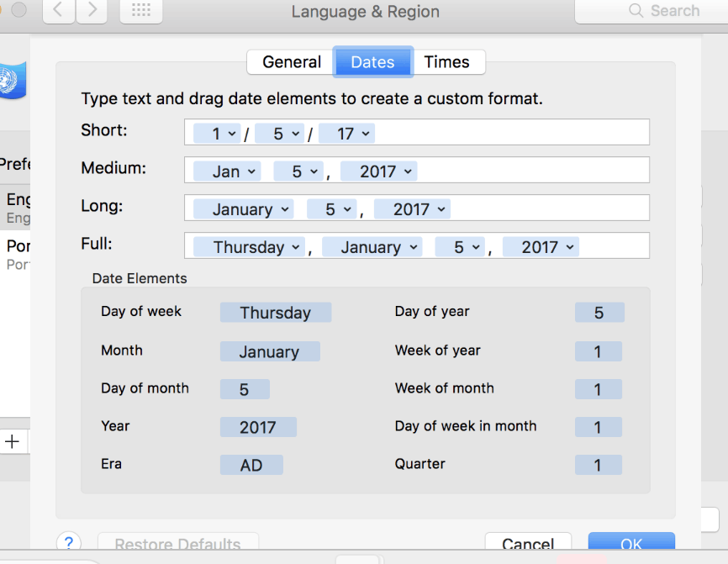Switch to the General tab

[x=291, y=62]
